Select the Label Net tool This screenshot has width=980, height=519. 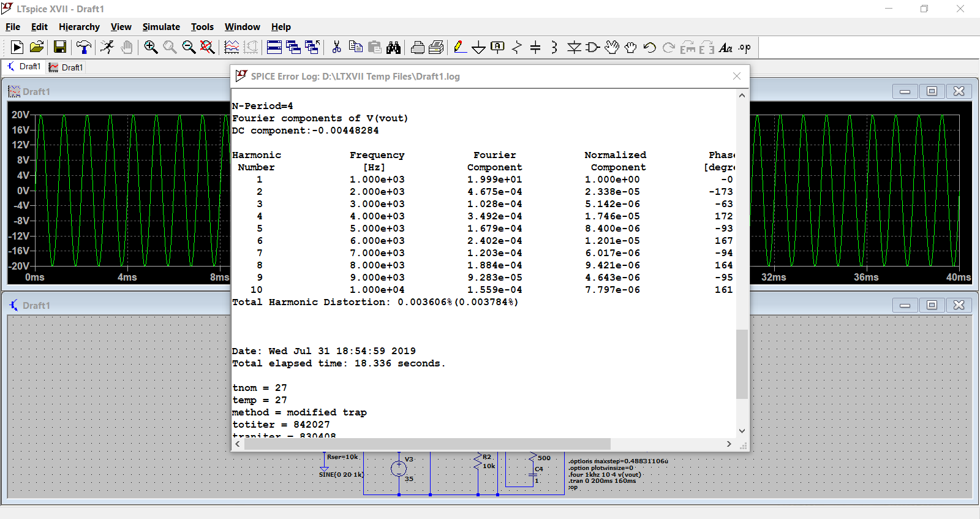point(498,47)
